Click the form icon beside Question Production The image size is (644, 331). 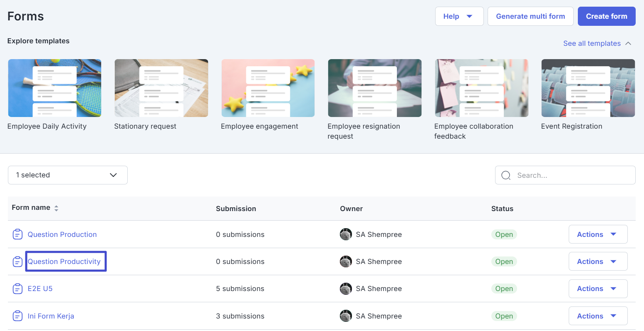tap(17, 234)
